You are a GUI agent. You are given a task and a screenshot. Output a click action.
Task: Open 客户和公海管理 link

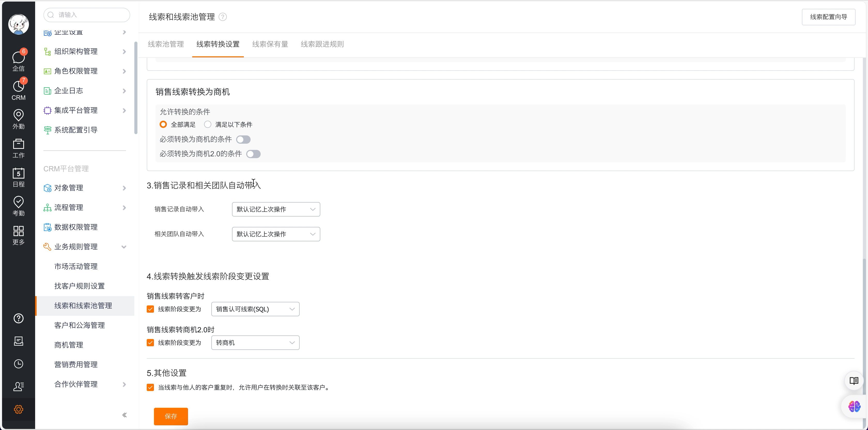tap(80, 325)
